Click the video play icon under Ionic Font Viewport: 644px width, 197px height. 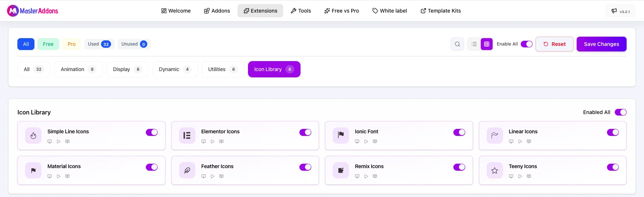pyautogui.click(x=366, y=141)
